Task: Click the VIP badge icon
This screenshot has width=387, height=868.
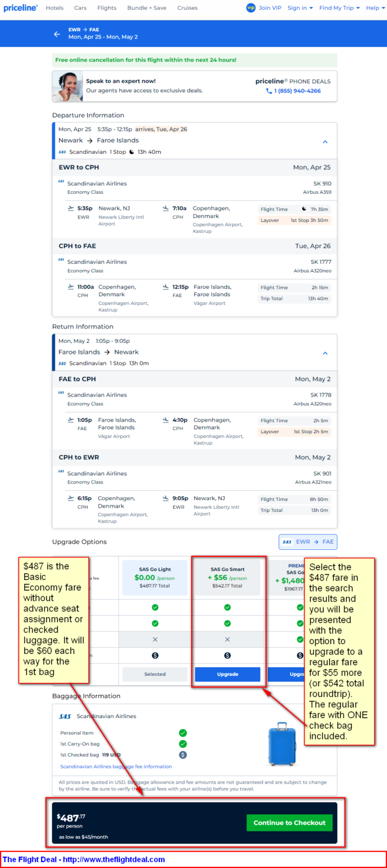Action: click(x=251, y=8)
